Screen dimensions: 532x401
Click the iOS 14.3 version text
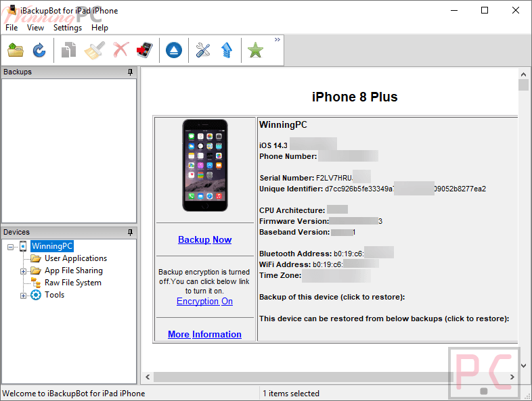coord(273,145)
